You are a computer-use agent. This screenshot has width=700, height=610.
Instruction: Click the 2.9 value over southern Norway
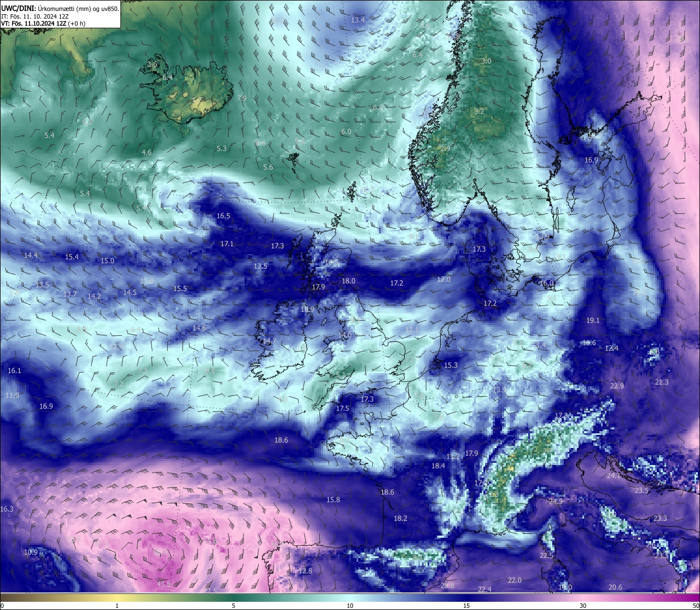pos(445,148)
